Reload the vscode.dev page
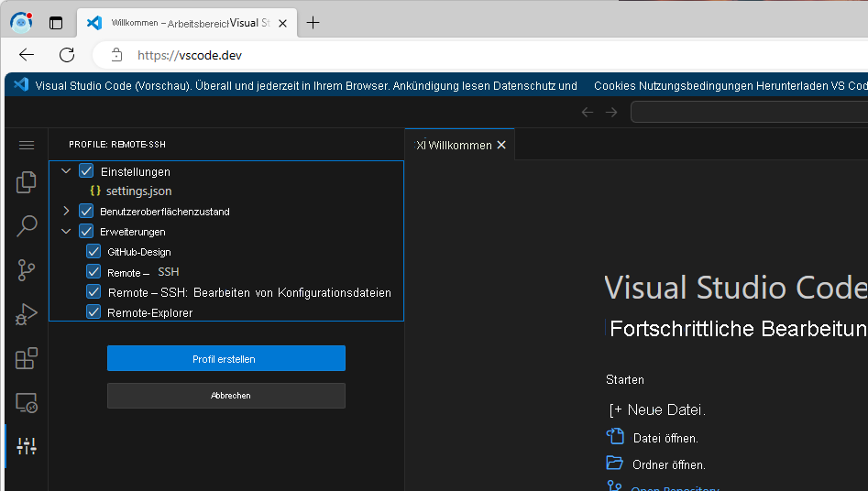 [x=66, y=55]
